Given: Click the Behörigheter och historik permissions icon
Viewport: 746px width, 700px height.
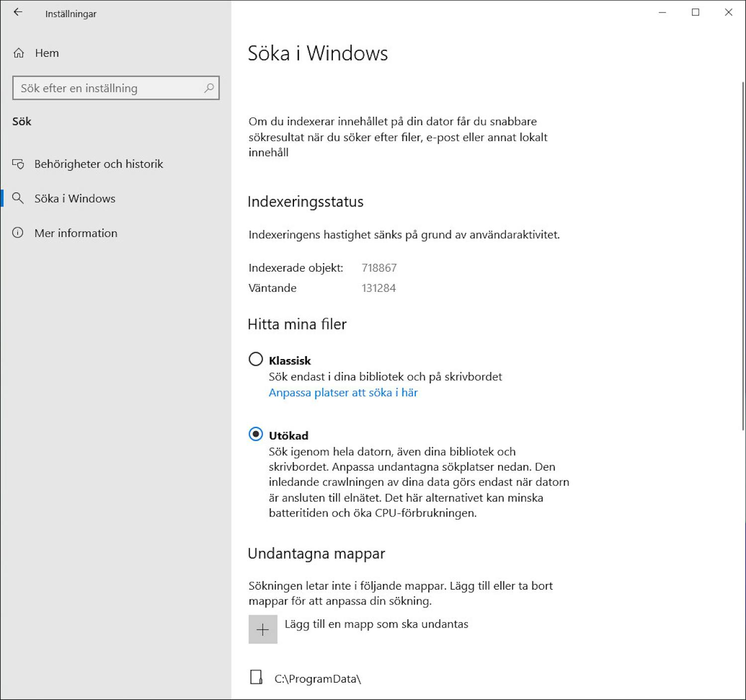Looking at the screenshot, I should click(x=18, y=164).
